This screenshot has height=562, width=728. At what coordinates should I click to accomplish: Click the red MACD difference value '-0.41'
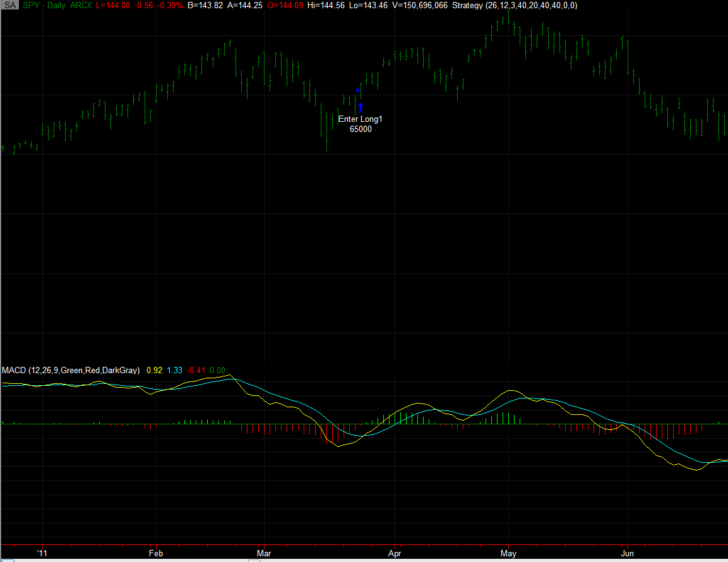196,370
